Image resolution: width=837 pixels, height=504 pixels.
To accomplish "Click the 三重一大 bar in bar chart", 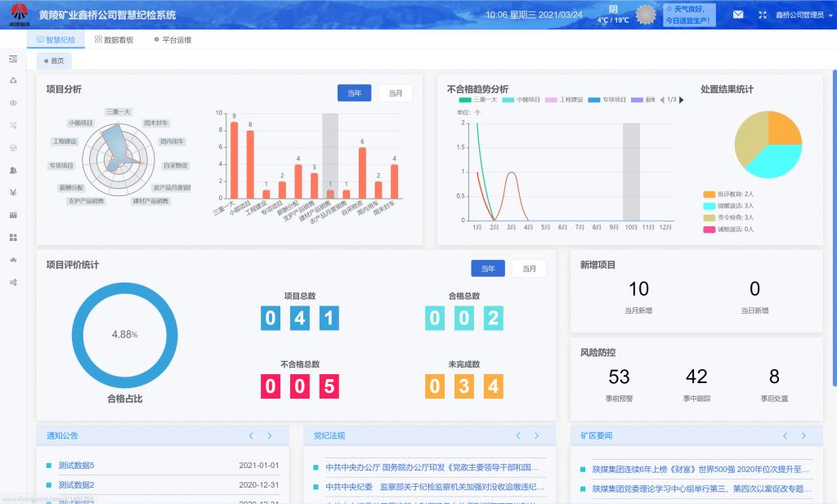I will click(x=234, y=159).
